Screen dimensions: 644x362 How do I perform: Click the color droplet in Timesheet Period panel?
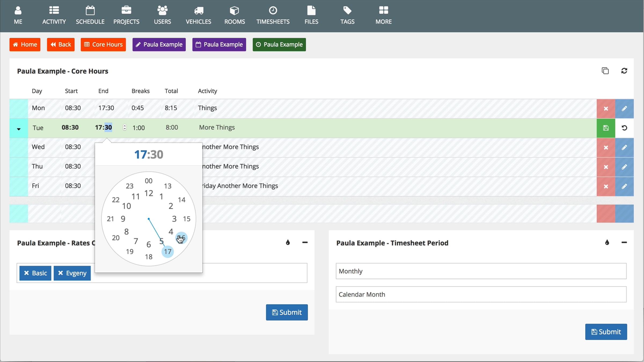(607, 242)
